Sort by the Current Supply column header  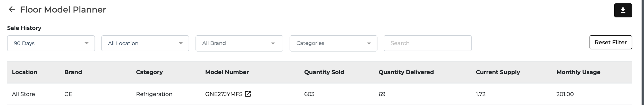click(498, 72)
